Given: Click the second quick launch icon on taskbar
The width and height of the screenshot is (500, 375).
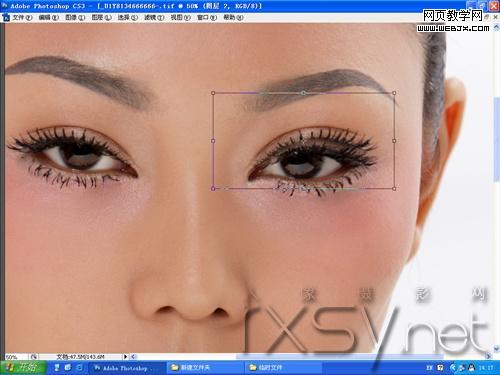Looking at the screenshot, I should 68,368.
